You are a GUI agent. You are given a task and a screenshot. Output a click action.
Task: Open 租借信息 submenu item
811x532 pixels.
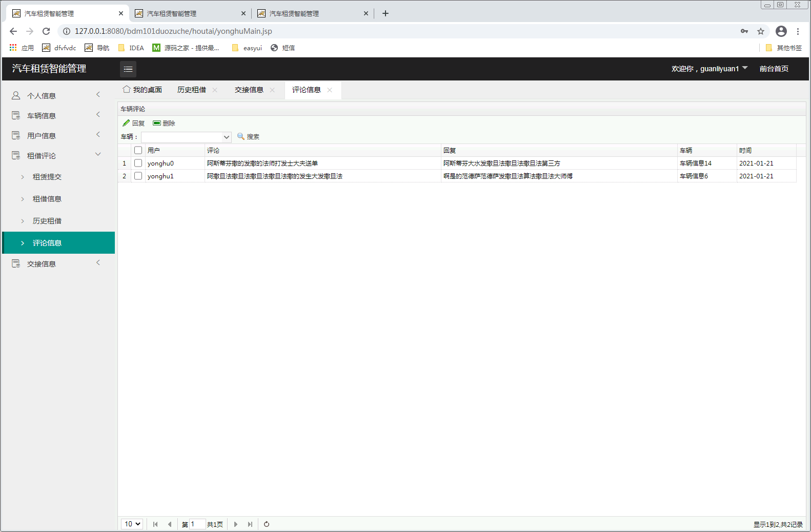tap(58, 199)
